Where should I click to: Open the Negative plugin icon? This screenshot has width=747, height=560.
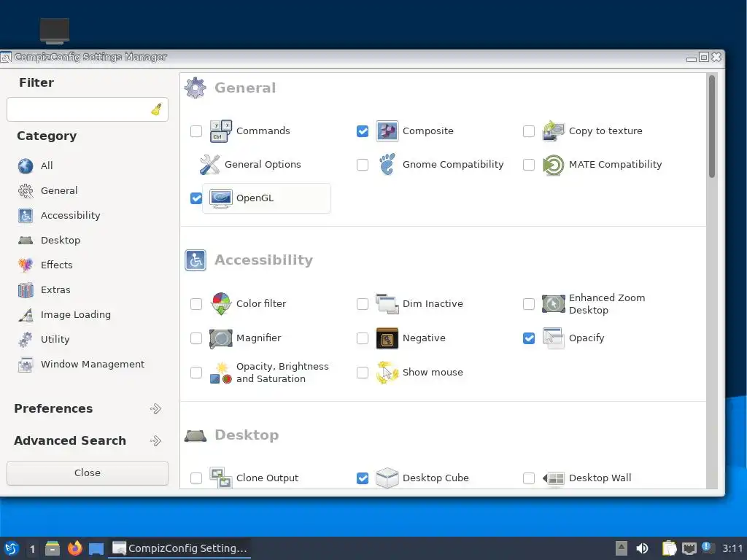(387, 338)
